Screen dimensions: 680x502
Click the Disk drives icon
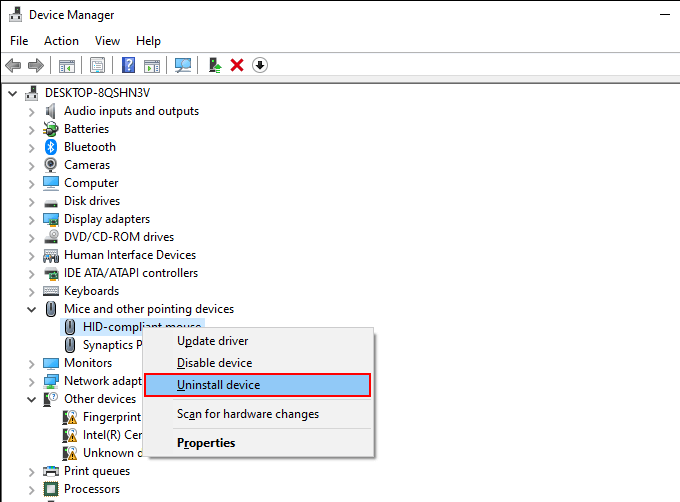click(51, 202)
